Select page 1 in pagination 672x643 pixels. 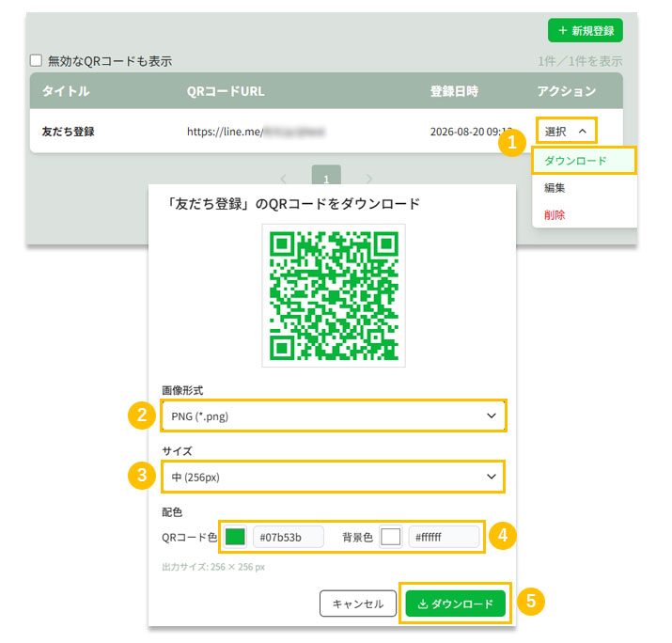click(326, 176)
